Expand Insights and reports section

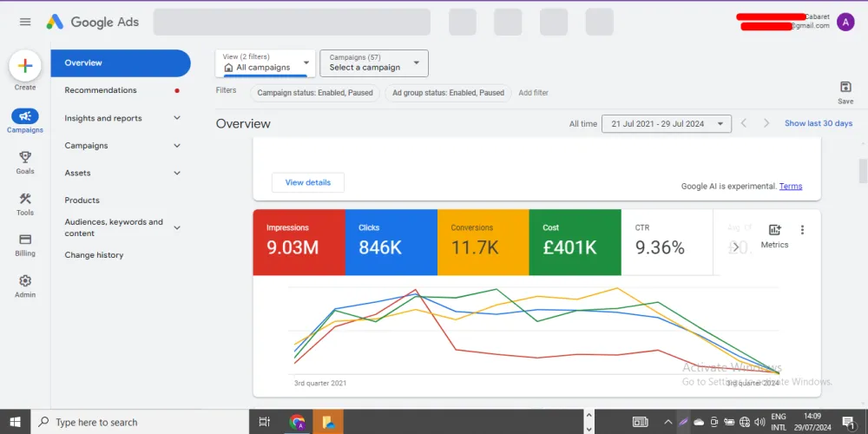click(177, 118)
